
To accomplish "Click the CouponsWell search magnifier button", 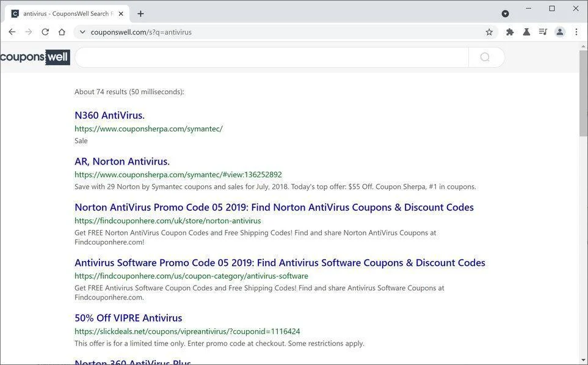I will click(x=485, y=57).
